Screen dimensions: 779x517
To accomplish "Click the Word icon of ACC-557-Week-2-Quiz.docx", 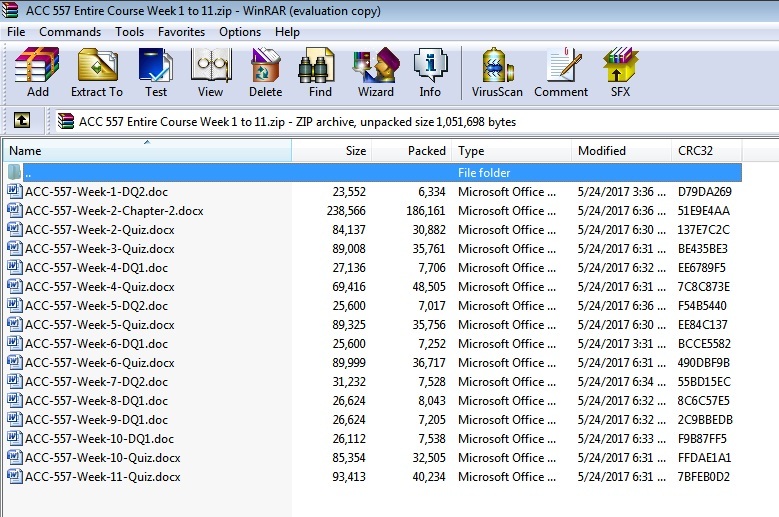I will [15, 229].
